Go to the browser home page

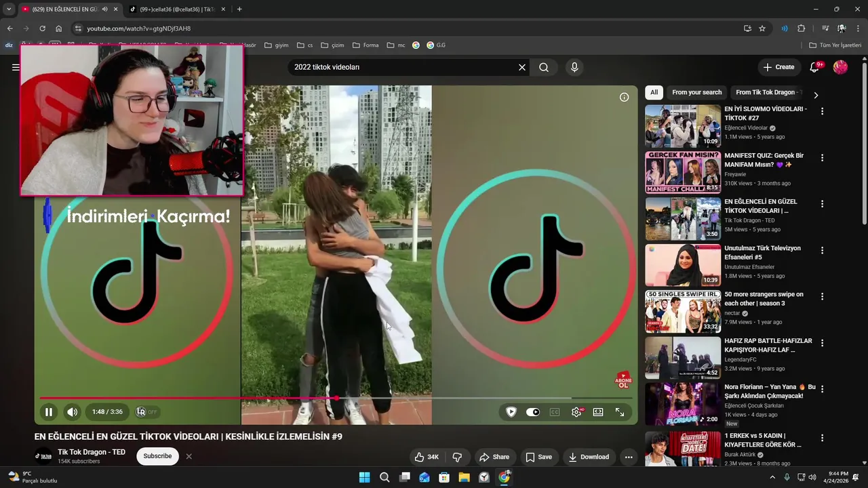coord(58,28)
